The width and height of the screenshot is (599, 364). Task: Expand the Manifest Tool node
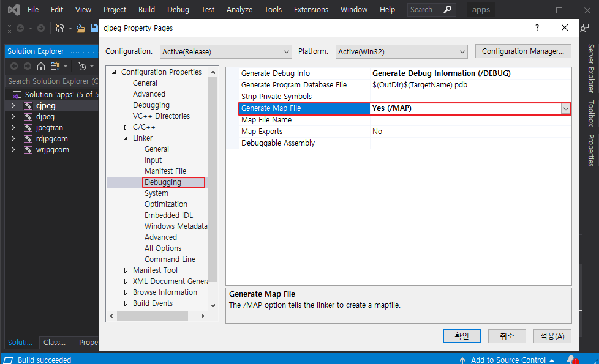coord(126,270)
